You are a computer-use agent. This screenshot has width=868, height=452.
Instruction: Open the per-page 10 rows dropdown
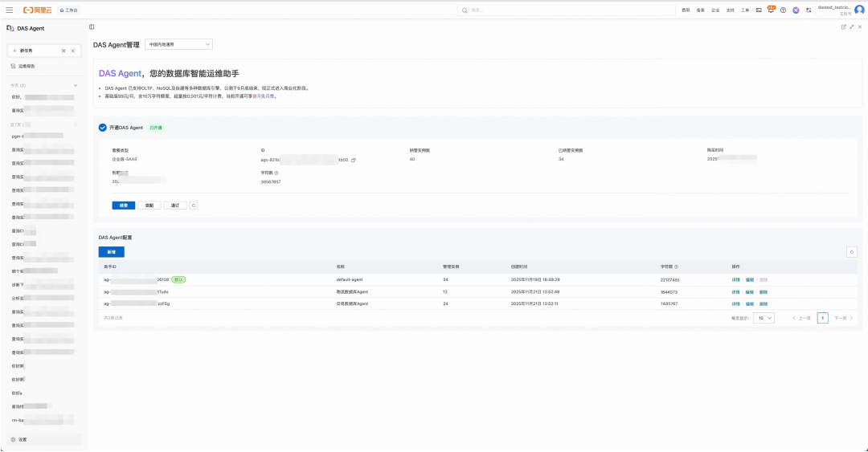click(x=764, y=318)
